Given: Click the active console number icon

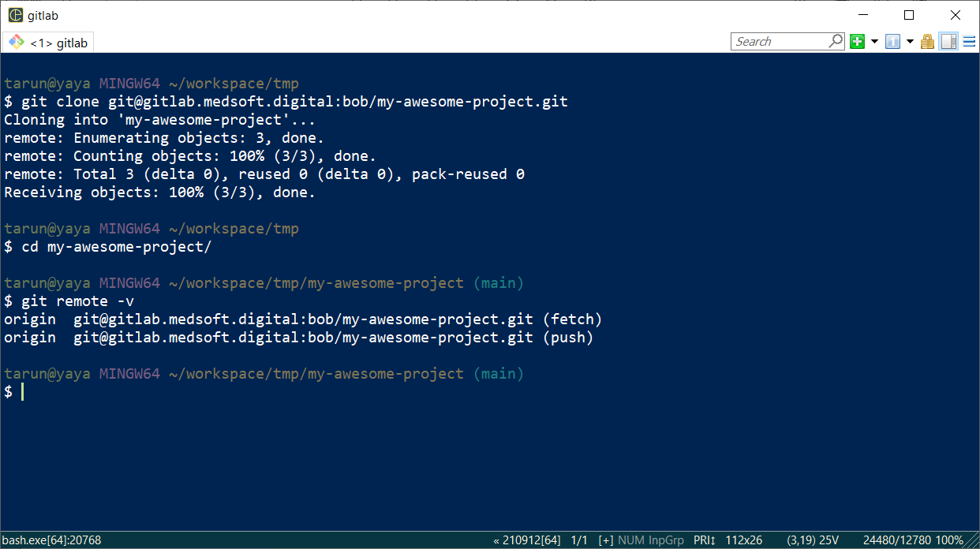Looking at the screenshot, I should point(893,42).
